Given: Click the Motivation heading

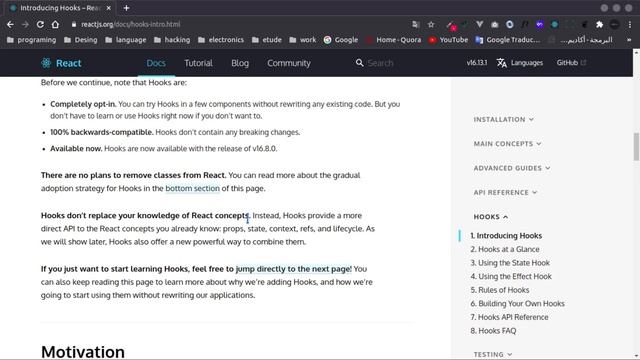Looking at the screenshot, I should [83, 352].
